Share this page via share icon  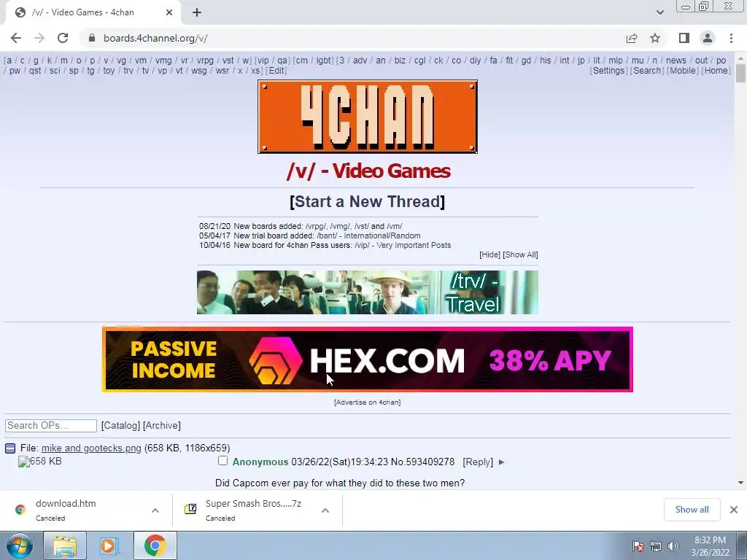[632, 38]
